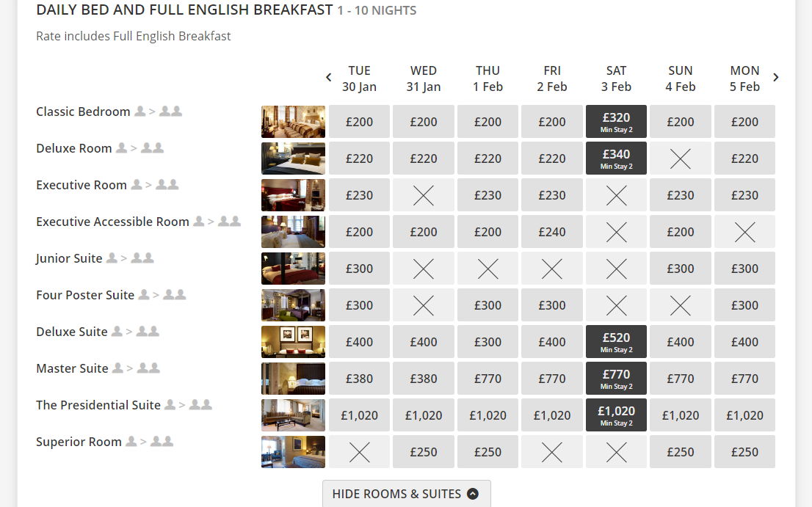Pick Executive Accessible Room £240 on Friday

click(x=552, y=232)
